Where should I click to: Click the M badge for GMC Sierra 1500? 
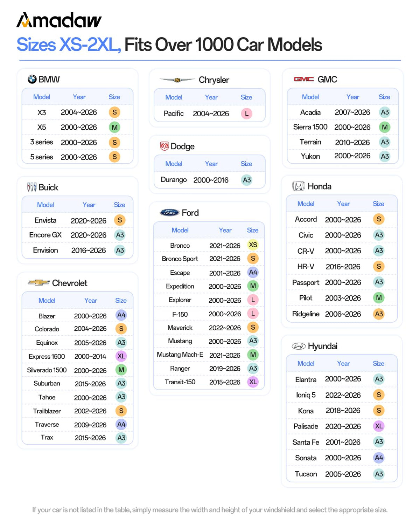pyautogui.click(x=385, y=127)
